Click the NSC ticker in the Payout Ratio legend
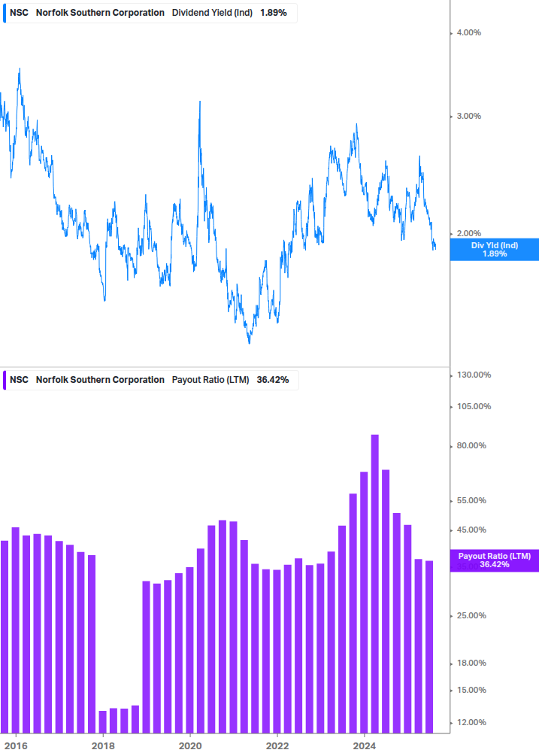 click(x=20, y=380)
